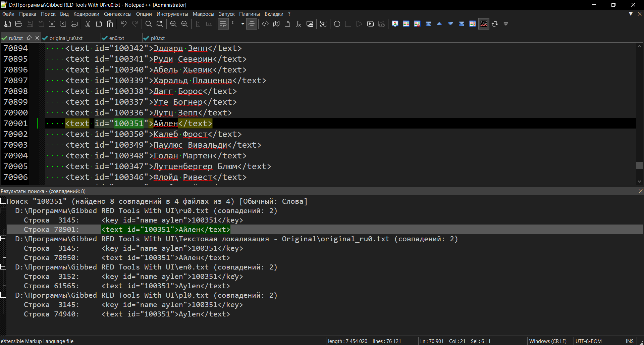Toggle spell check ABC button
The image size is (644, 345).
click(x=484, y=24)
